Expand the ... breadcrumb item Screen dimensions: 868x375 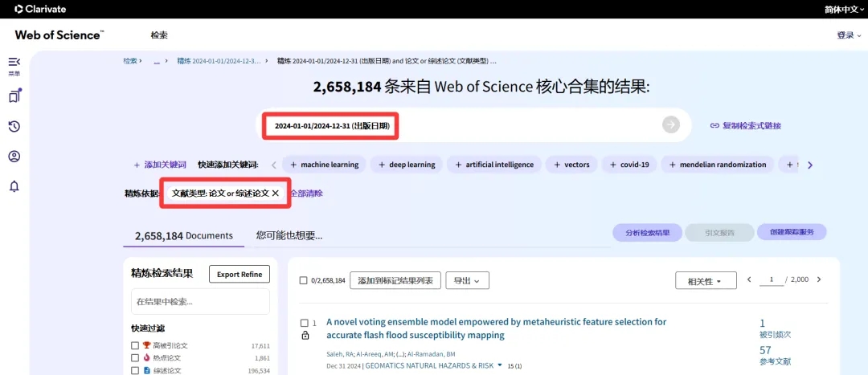point(157,61)
